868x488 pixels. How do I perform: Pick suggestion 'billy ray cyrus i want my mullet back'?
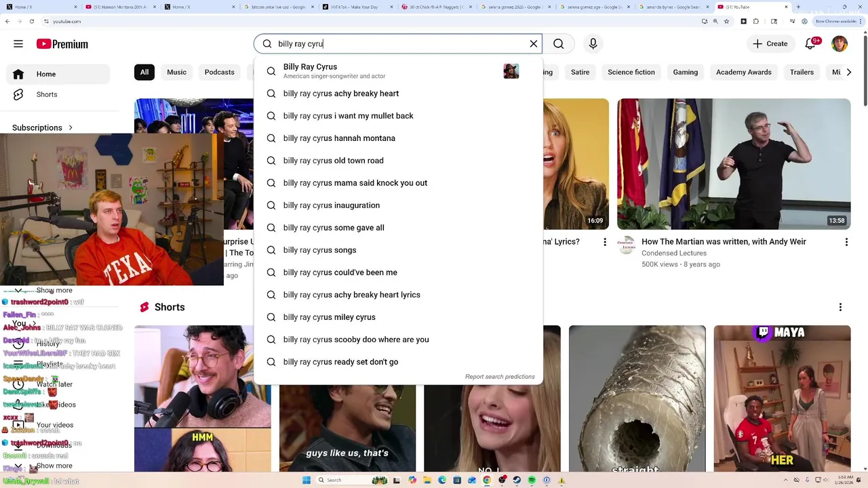[x=398, y=116]
